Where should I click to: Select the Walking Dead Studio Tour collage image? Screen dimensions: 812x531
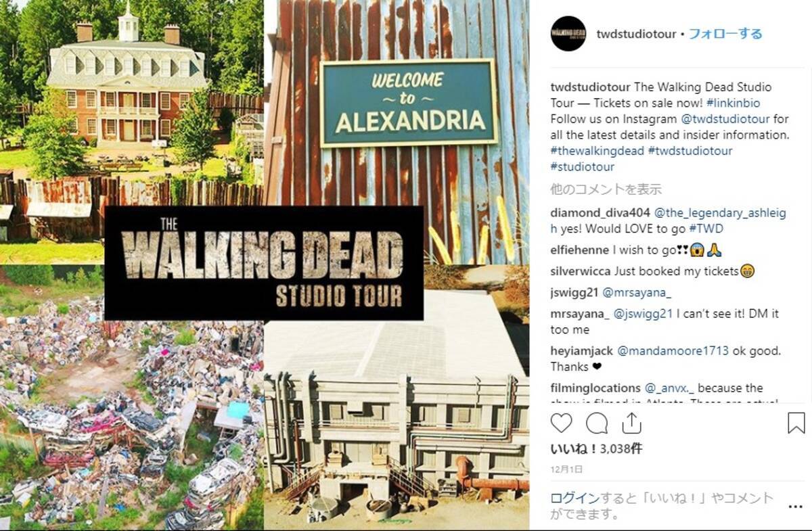(x=265, y=265)
